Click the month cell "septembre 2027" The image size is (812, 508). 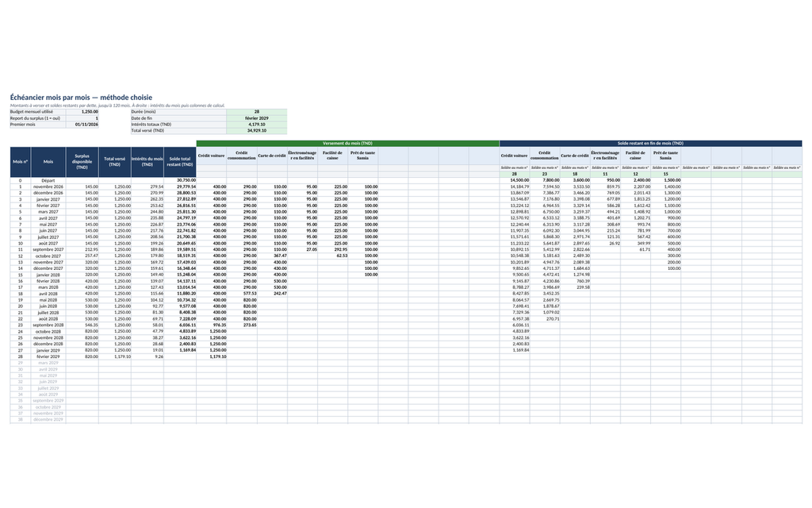(x=48, y=249)
